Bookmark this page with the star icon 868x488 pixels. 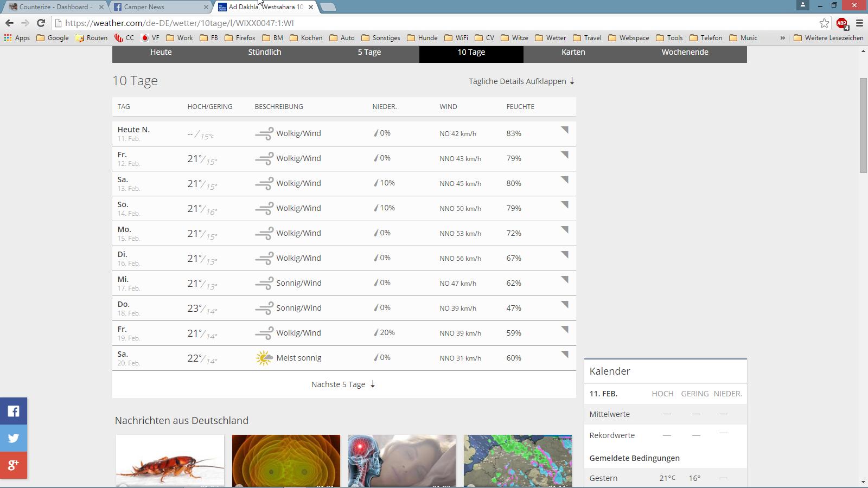click(824, 23)
